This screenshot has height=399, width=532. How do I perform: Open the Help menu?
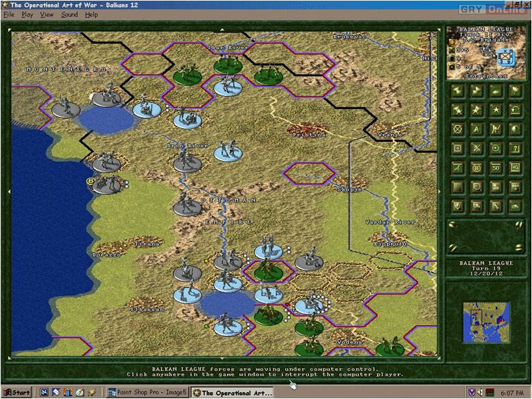pos(91,14)
